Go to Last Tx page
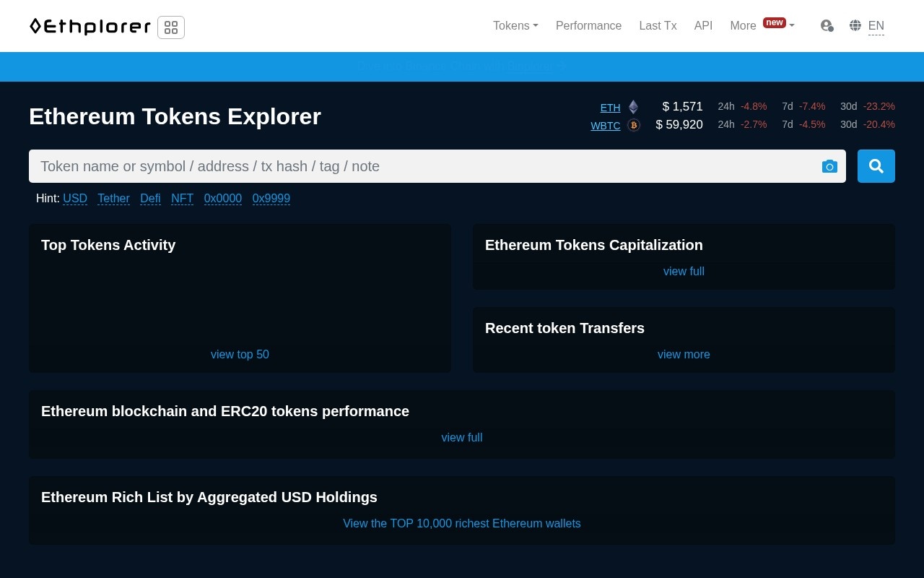This screenshot has width=924, height=578. point(658,26)
